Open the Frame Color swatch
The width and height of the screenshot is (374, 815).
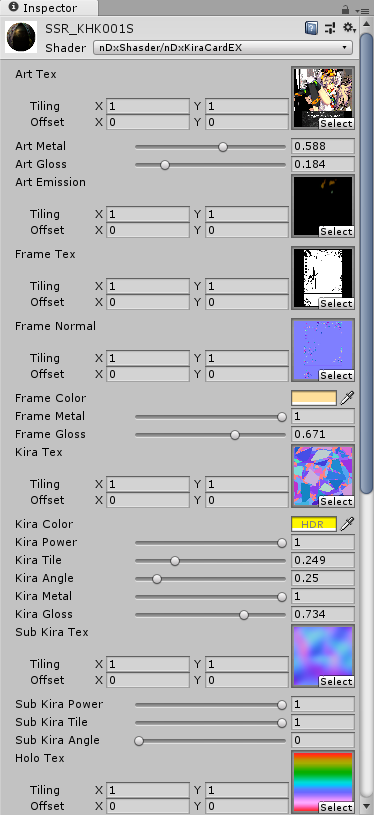[x=314, y=399]
